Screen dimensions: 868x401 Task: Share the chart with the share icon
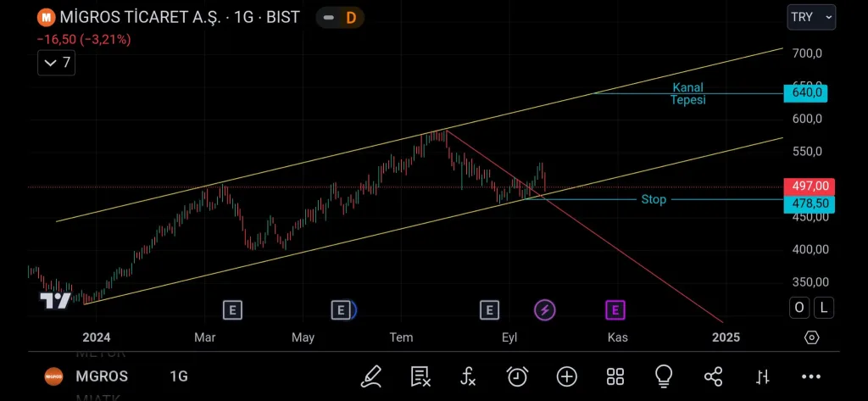coord(713,376)
